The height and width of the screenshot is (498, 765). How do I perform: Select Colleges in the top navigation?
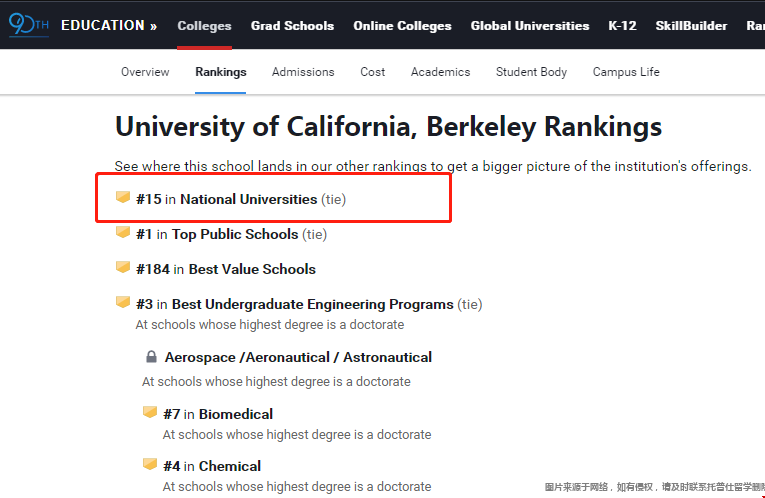(204, 26)
